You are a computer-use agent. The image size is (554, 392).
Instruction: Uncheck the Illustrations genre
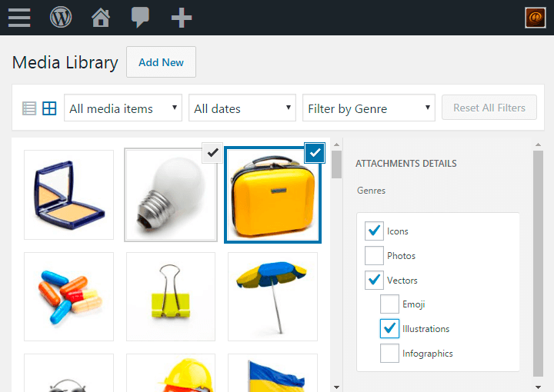tap(389, 328)
